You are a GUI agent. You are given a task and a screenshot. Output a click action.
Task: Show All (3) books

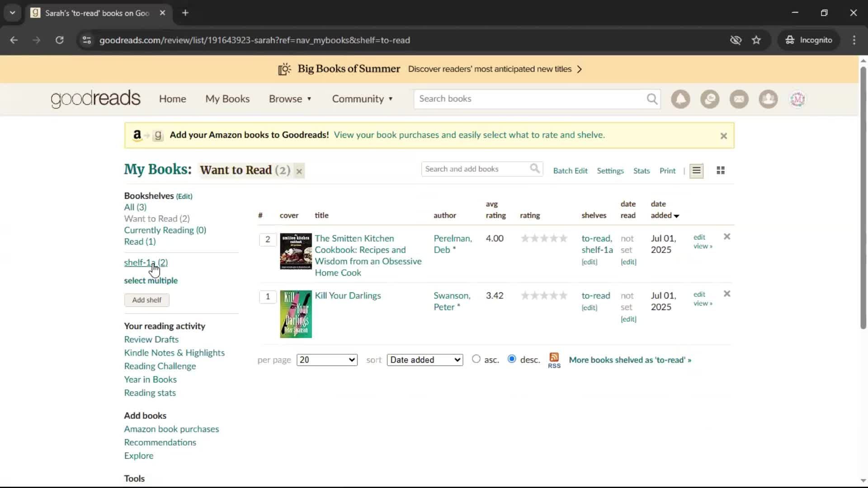coord(135,207)
